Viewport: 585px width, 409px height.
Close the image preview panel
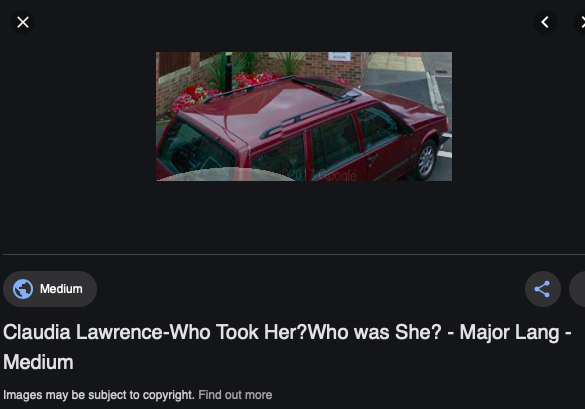[23, 22]
